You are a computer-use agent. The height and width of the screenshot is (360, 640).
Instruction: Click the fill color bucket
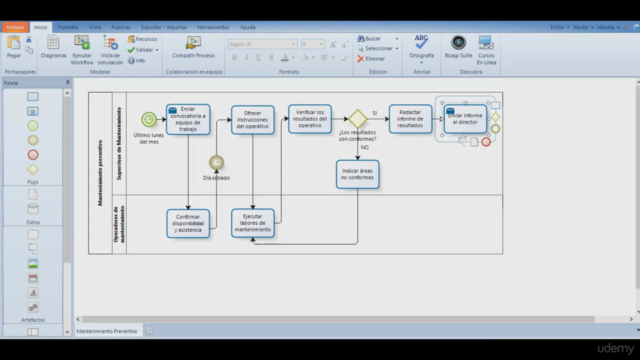(x=304, y=58)
